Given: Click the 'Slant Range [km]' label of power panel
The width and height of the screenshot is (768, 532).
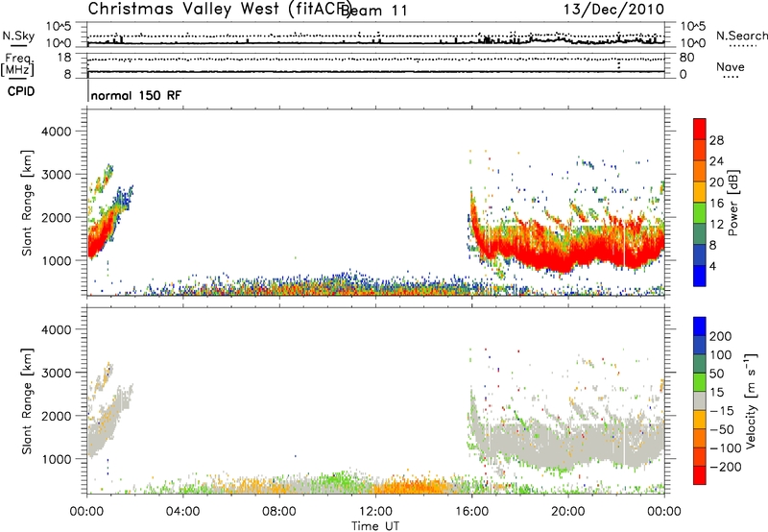Looking at the screenshot, I should pyautogui.click(x=27, y=203).
